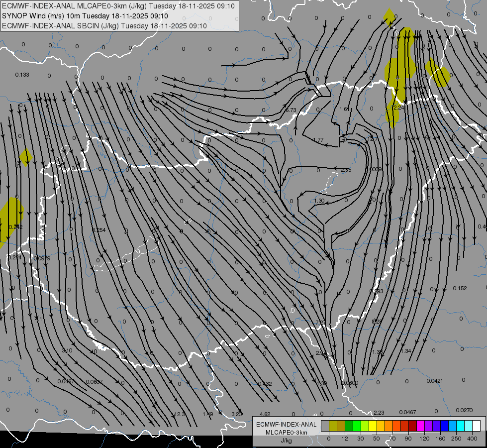Select the magenta legend swatch
The width and height of the screenshot is (487, 448).
point(421,426)
